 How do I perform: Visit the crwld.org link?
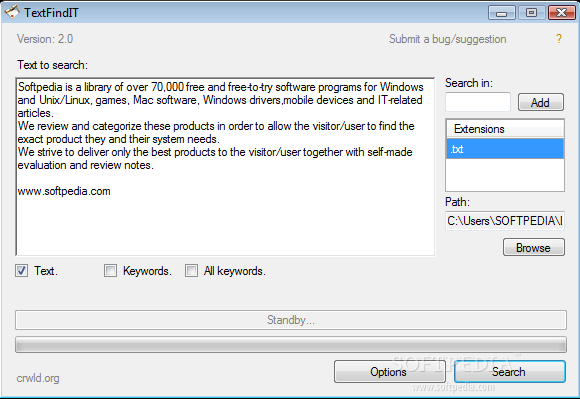coord(38,378)
